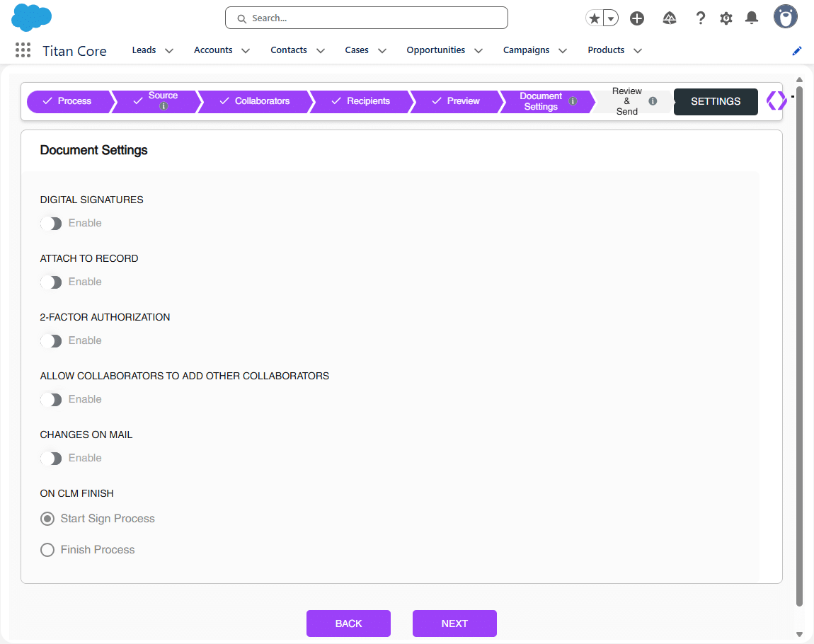Click the NEXT button
The width and height of the screenshot is (814, 644).
tap(454, 623)
